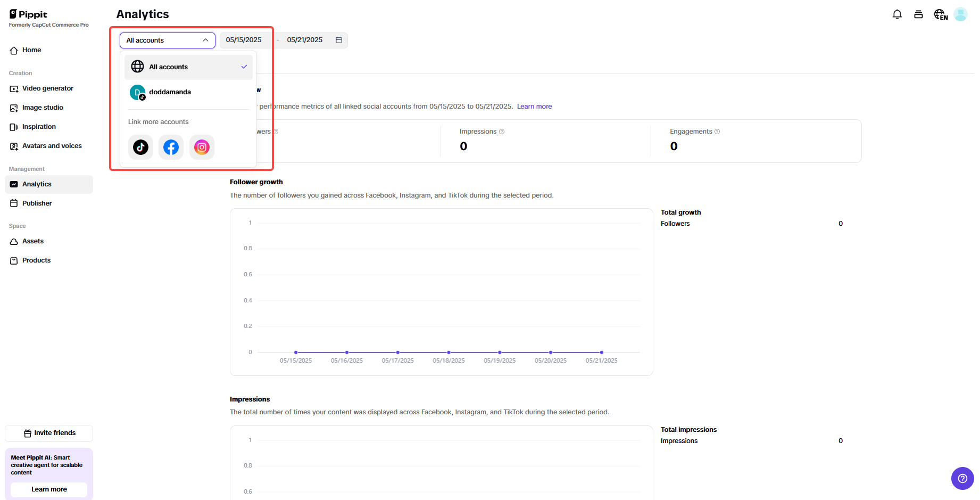The height and width of the screenshot is (500, 980).
Task: Click the Invite friends button
Action: (x=49, y=433)
